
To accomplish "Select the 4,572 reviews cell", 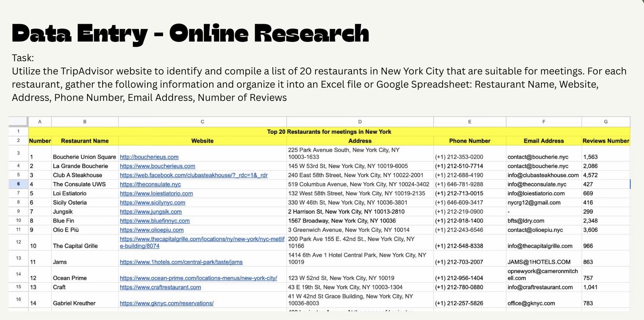I will tap(606, 175).
